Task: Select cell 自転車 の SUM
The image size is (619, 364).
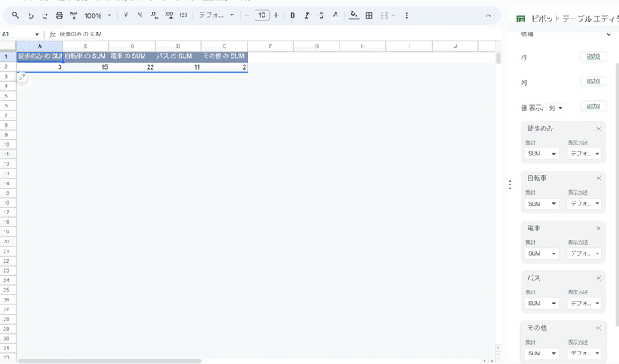Action: coord(86,56)
